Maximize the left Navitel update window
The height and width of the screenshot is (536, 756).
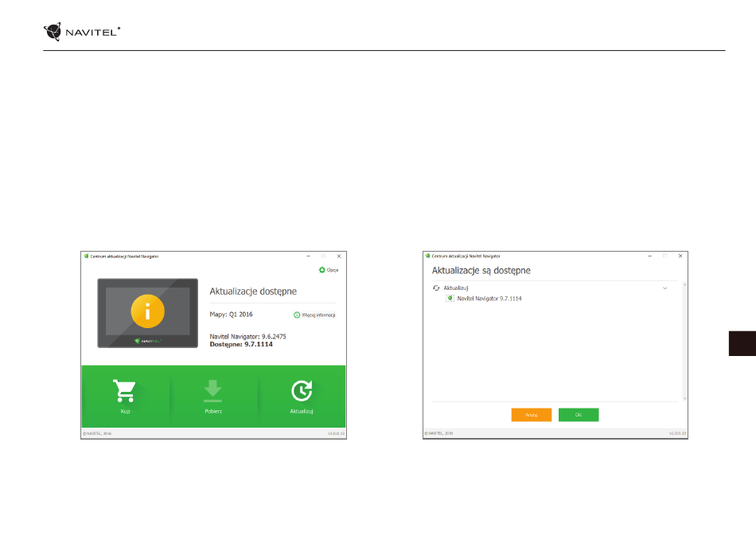click(324, 256)
